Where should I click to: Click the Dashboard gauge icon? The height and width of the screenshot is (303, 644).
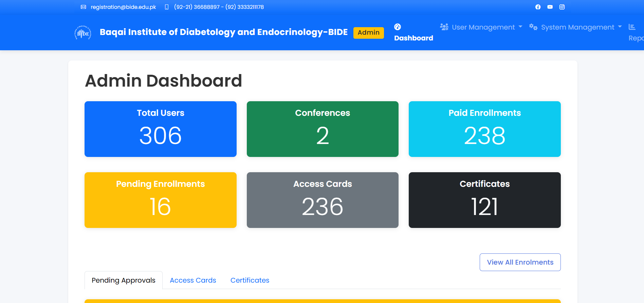[398, 27]
